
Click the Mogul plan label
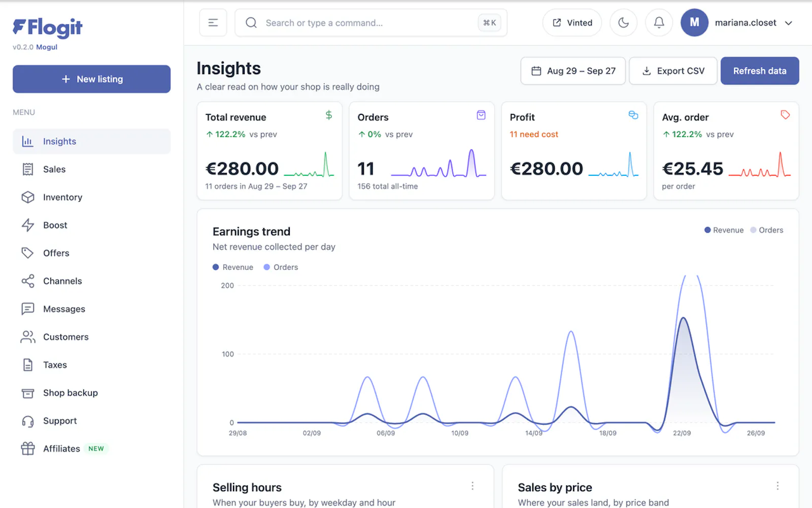(x=47, y=47)
